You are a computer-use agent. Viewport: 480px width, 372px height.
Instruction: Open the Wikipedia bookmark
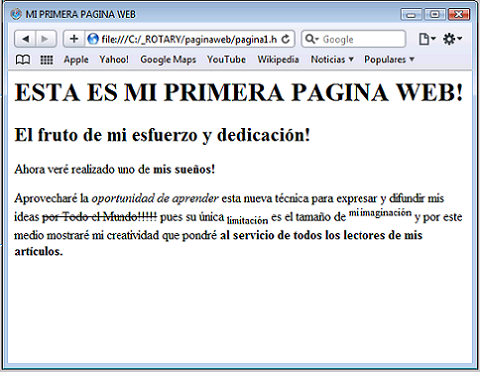[x=278, y=59]
